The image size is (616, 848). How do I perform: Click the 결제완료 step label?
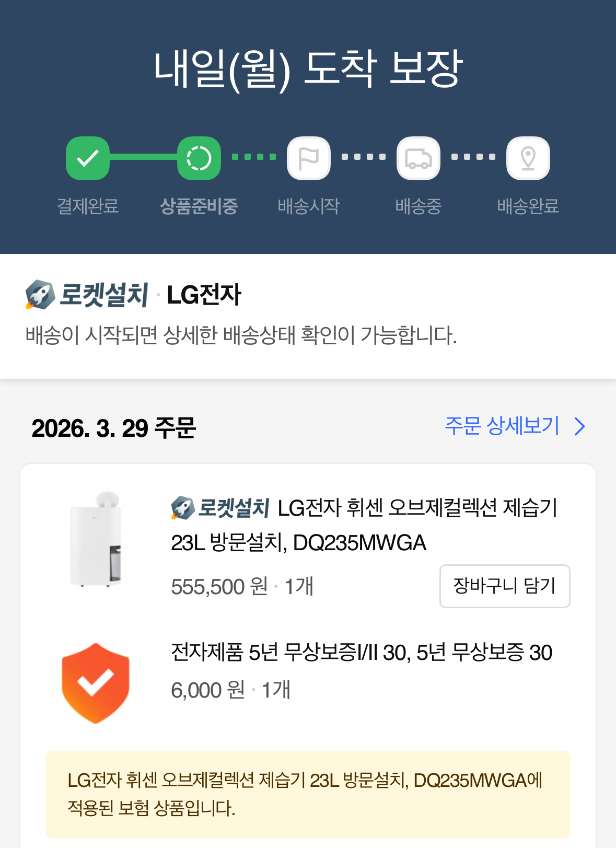pyautogui.click(x=88, y=206)
